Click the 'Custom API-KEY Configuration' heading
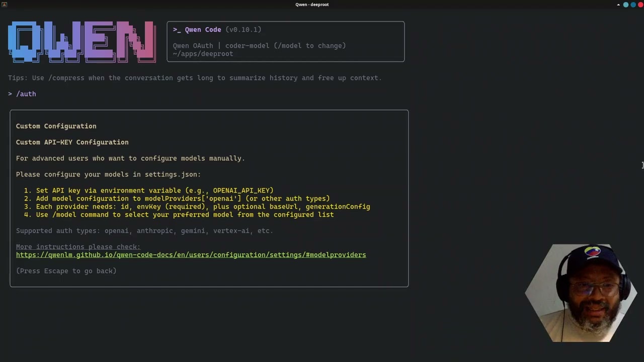 (x=72, y=142)
